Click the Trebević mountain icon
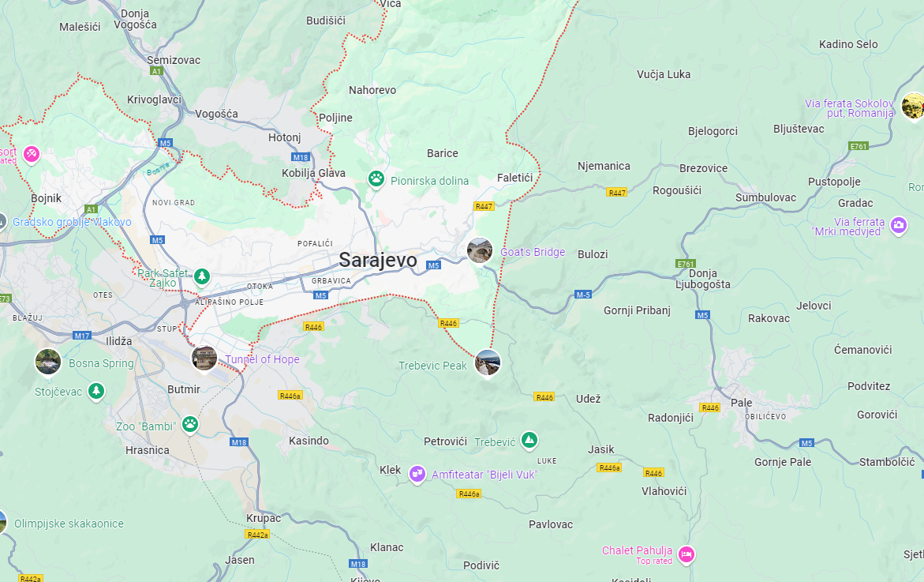The width and height of the screenshot is (924, 582). pos(529,439)
